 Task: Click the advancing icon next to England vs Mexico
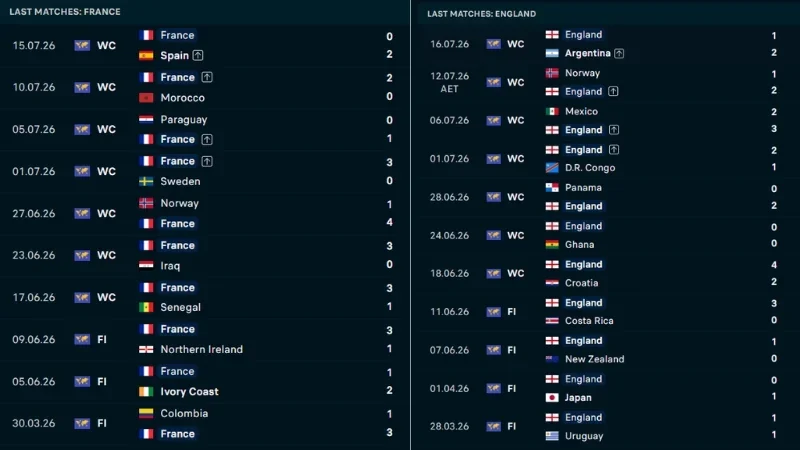614,130
